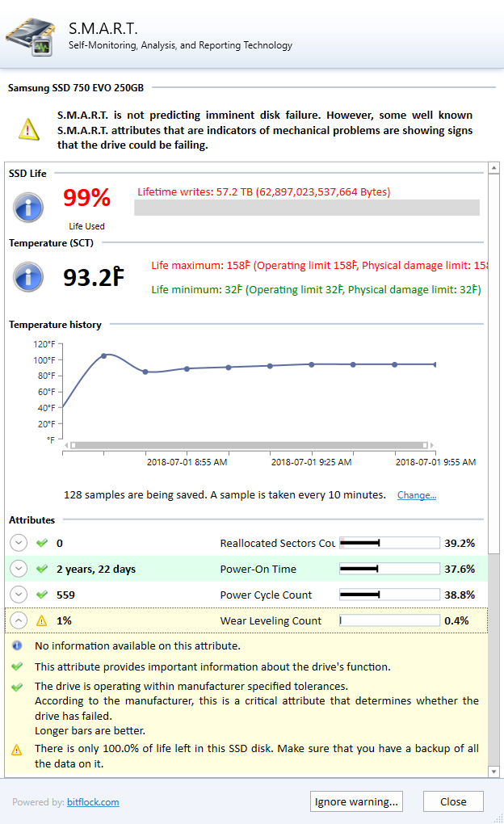Click the Reallocated Sectors 39.2% bar

389,543
